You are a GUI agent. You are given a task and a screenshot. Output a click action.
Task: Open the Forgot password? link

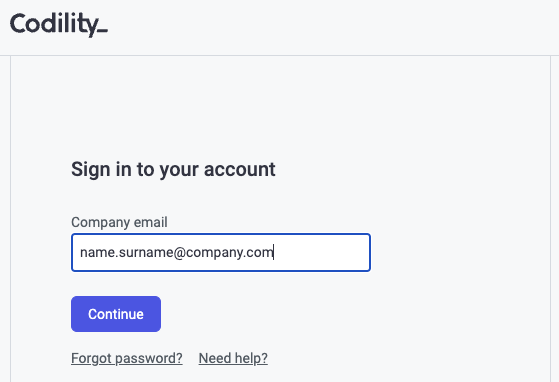(x=127, y=358)
